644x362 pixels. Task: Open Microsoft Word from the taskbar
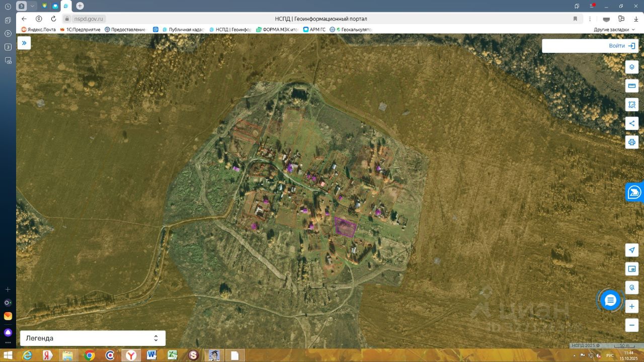point(152,355)
